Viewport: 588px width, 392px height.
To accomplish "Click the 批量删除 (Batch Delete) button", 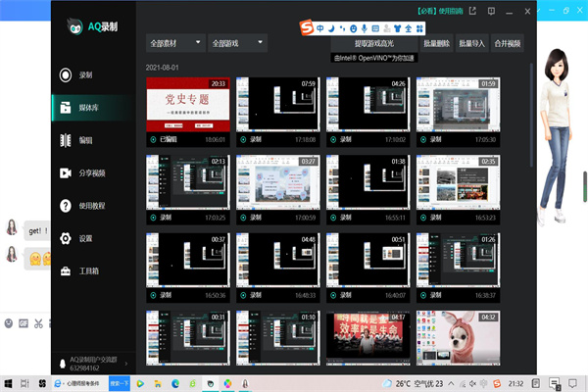I will 437,44.
